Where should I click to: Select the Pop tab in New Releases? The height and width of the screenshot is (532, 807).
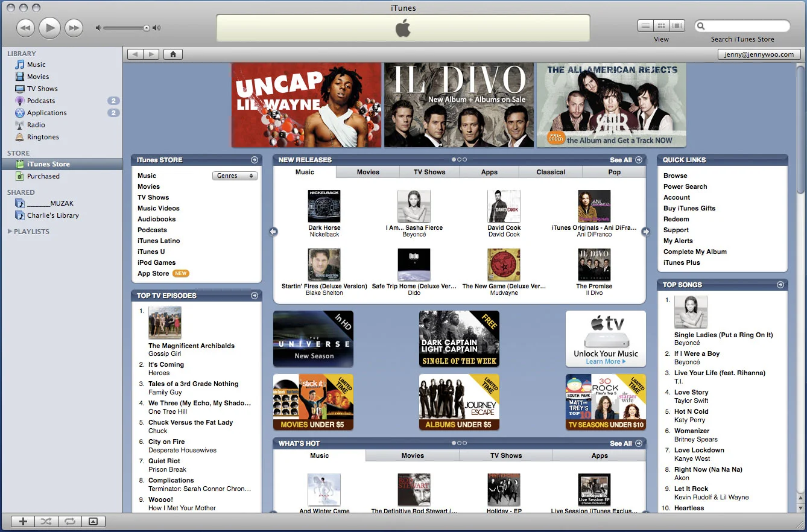click(614, 172)
